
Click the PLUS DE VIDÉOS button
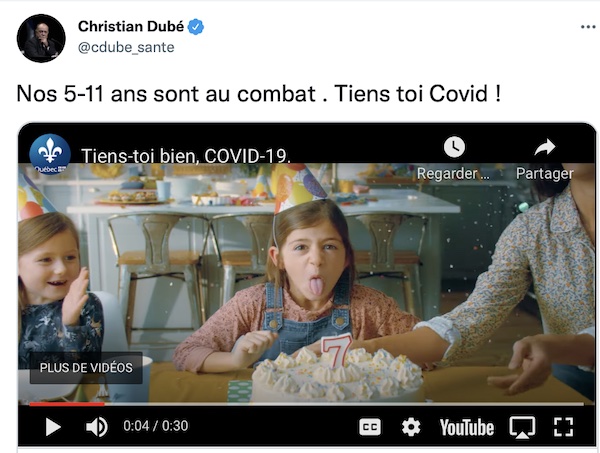click(x=86, y=368)
